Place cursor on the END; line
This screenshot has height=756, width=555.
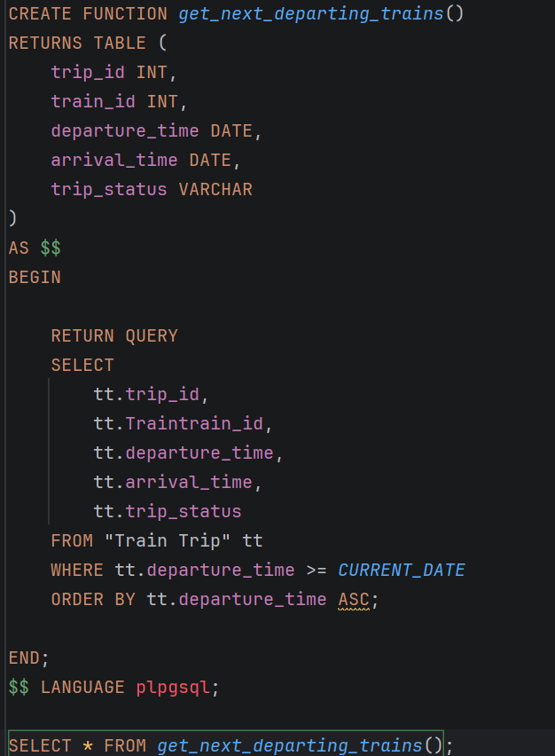(29, 658)
